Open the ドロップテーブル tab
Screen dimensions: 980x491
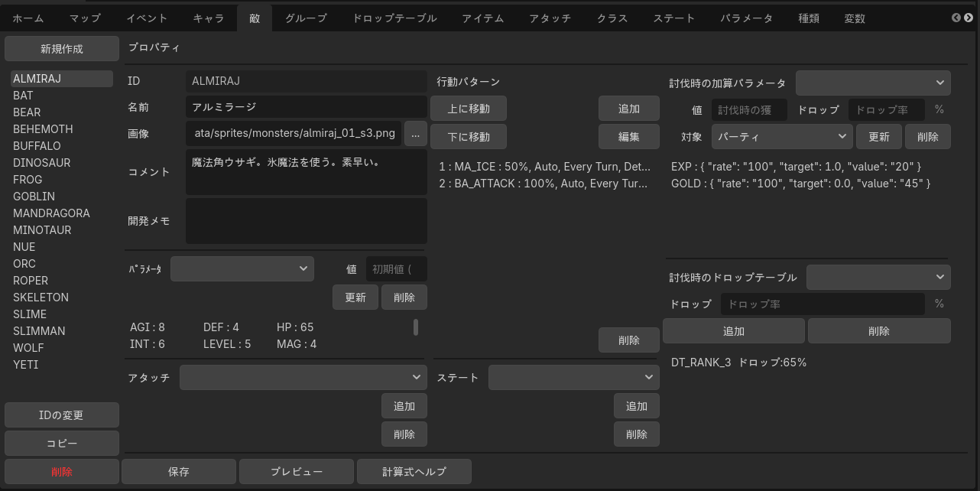[394, 18]
